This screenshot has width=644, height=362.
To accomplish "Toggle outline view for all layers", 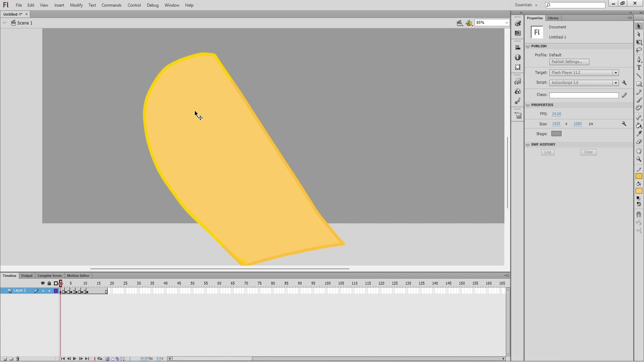I will pos(56,283).
